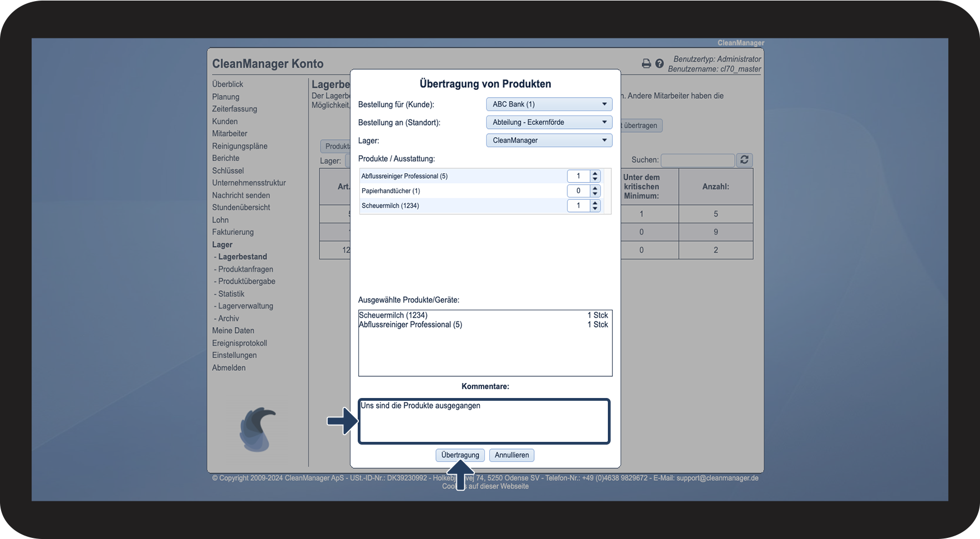Image resolution: width=980 pixels, height=539 pixels.
Task: Open Archiv submenu item
Action: coord(229,319)
